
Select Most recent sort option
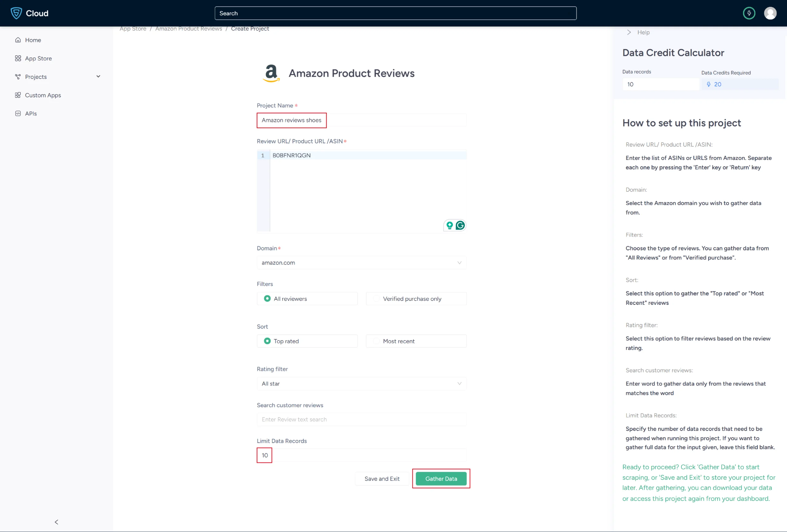(416, 341)
